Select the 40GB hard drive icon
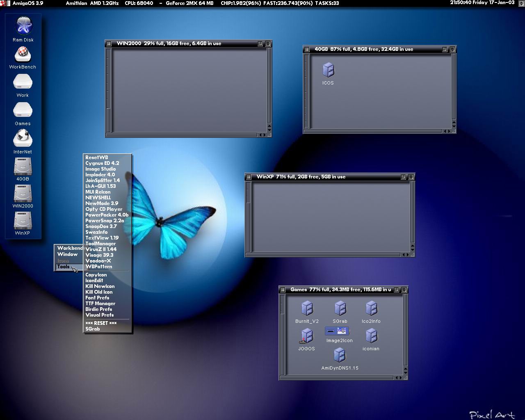Image resolution: width=525 pixels, height=420 pixels. (x=23, y=167)
